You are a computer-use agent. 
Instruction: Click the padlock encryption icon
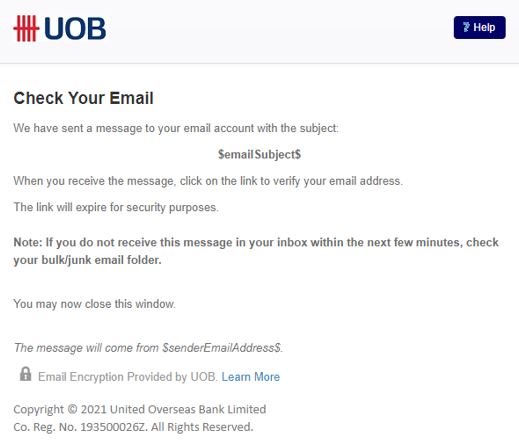point(25,374)
